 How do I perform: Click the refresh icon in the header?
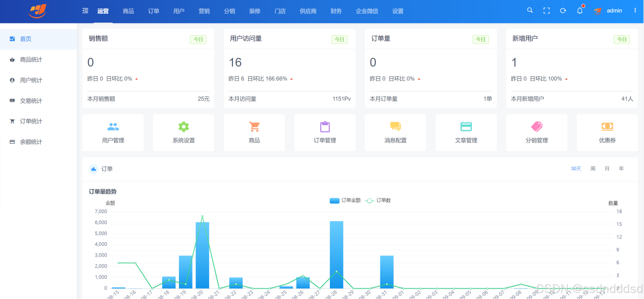pyautogui.click(x=563, y=11)
